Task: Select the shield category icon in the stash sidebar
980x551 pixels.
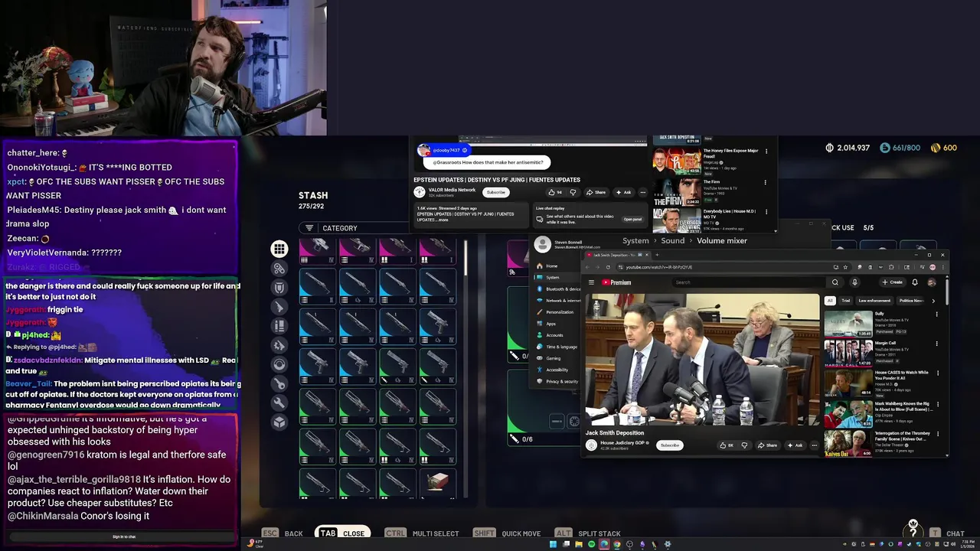Action: 279,288
